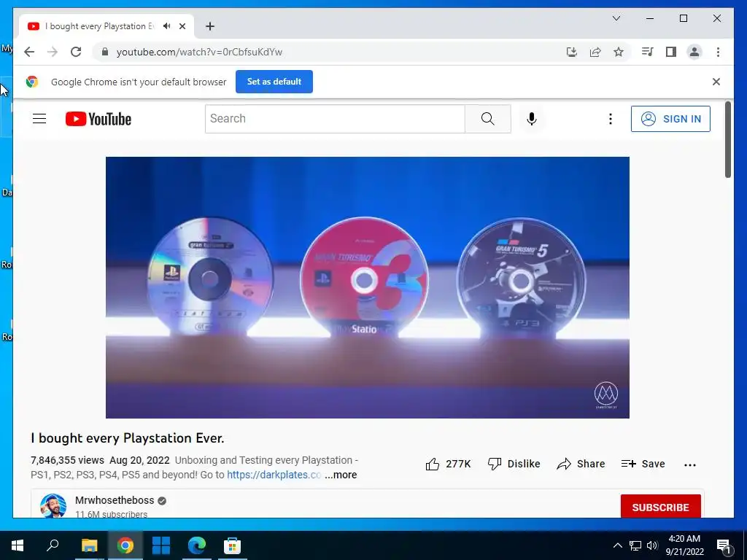
Task: Share this page from address bar
Action: coord(595,52)
